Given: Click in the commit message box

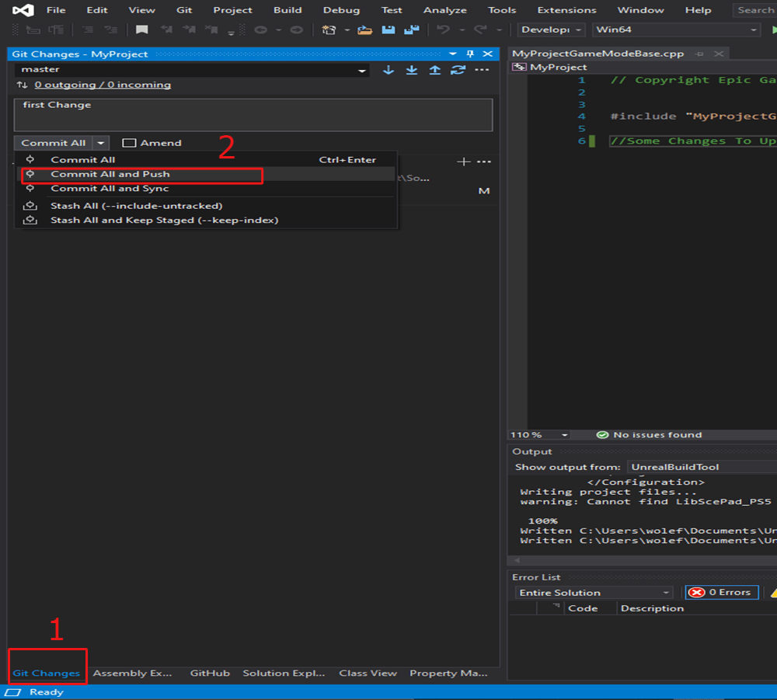Looking at the screenshot, I should pyautogui.click(x=253, y=114).
